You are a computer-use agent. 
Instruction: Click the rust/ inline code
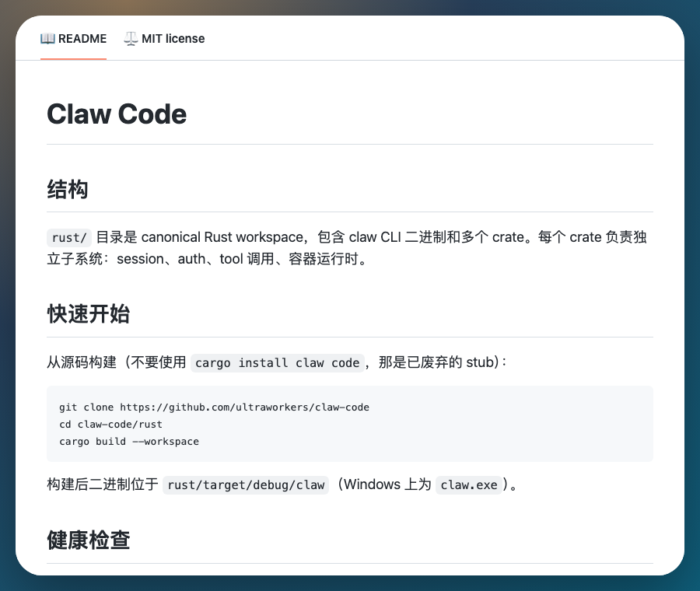click(x=69, y=237)
